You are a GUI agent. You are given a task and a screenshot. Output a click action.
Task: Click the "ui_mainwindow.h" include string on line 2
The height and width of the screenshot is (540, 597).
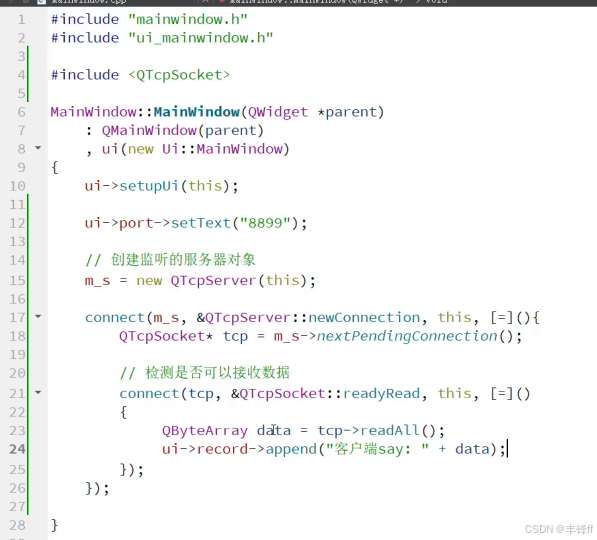click(201, 38)
